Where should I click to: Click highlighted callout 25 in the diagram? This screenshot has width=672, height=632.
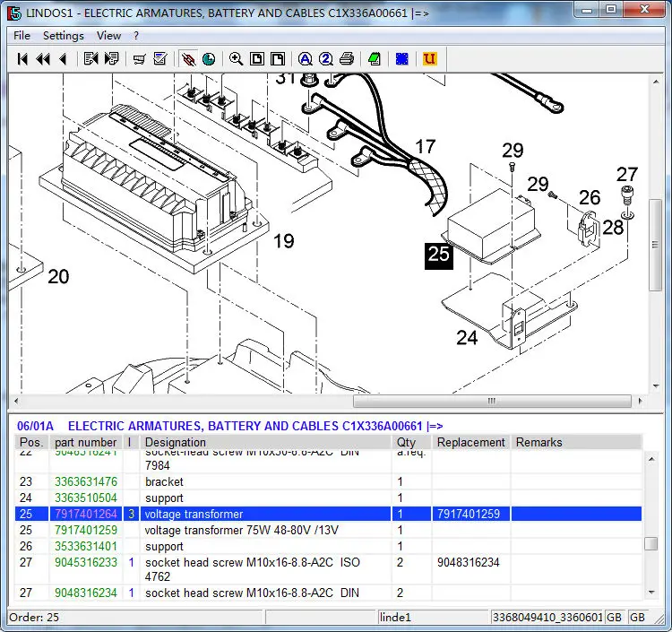click(439, 256)
